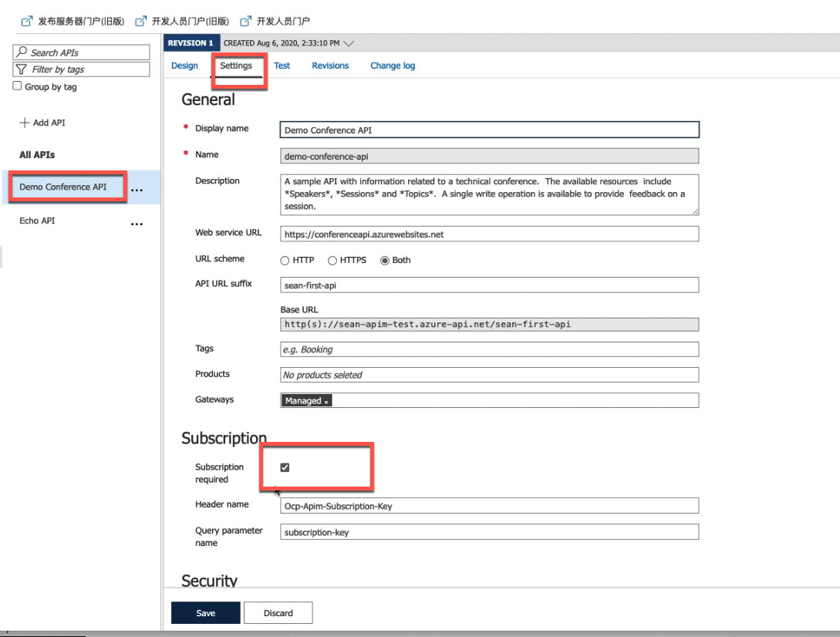Open the 开发人员门户(旧版) link text
Image resolution: width=840 pixels, height=637 pixels.
[191, 22]
